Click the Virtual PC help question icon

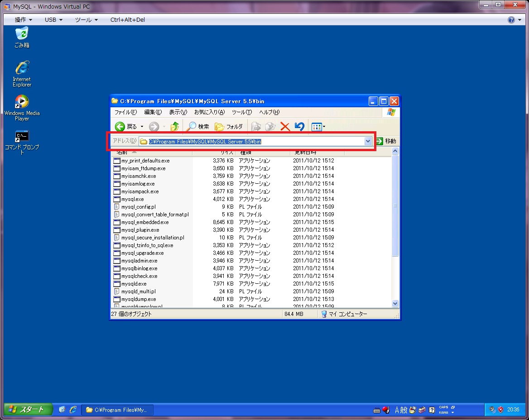[x=511, y=20]
